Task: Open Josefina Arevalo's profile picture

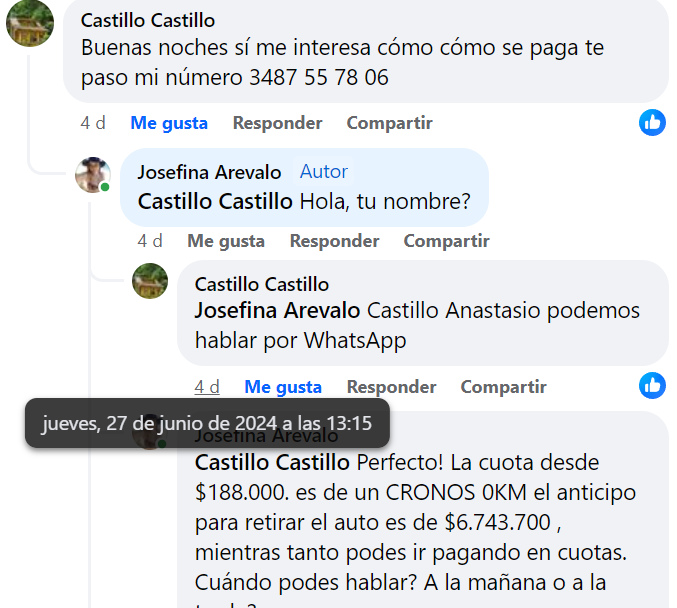Action: click(93, 175)
